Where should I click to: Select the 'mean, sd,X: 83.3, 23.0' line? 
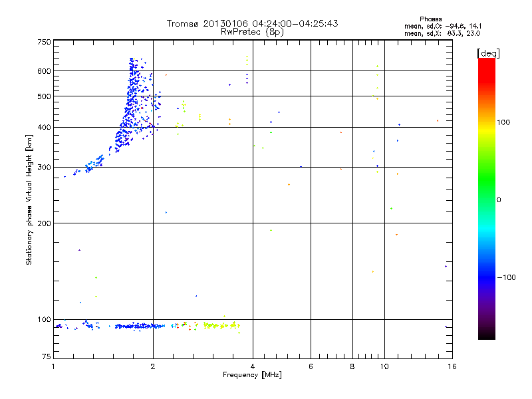tap(442, 33)
